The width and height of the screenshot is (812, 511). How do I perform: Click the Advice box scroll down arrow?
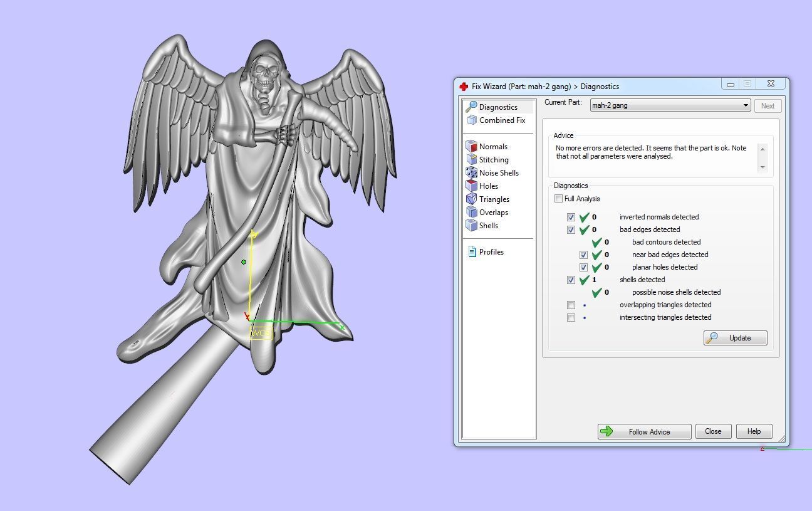(x=763, y=167)
